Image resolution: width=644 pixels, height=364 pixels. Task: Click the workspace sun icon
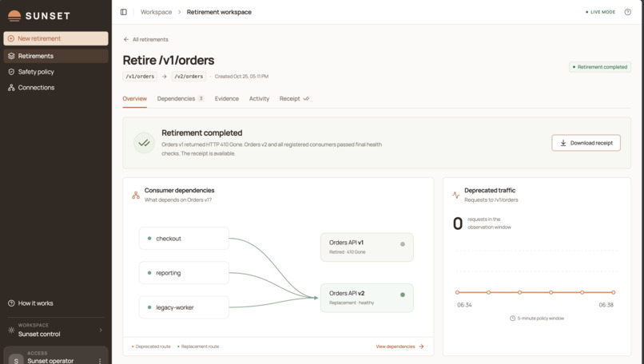11,330
